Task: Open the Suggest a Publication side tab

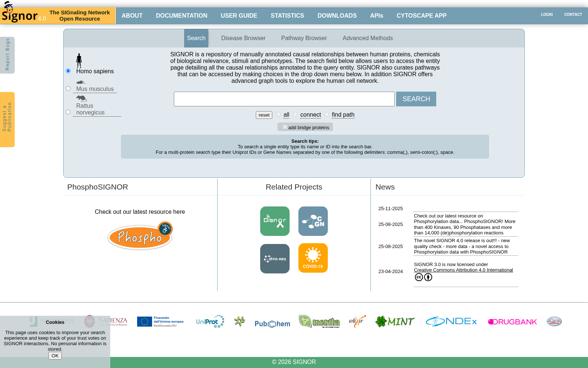Action: (7, 120)
